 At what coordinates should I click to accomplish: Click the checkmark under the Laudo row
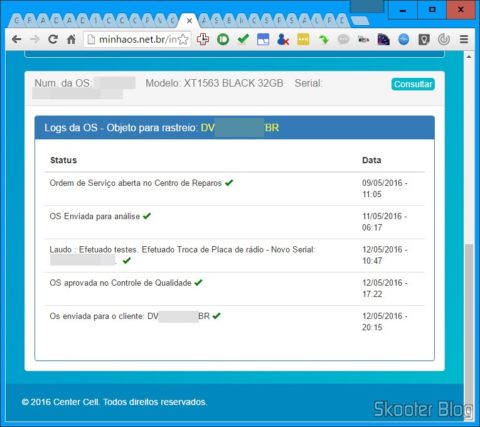click(x=126, y=260)
